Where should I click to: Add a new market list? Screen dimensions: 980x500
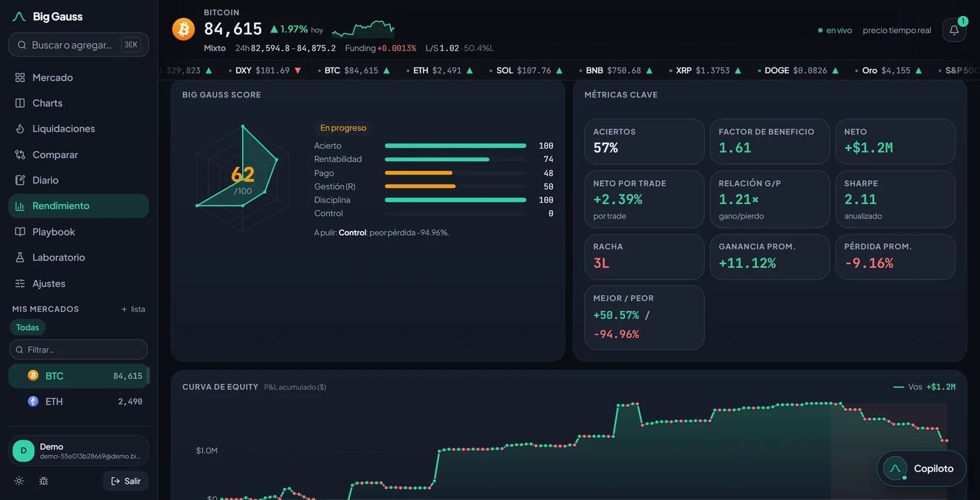coord(133,309)
